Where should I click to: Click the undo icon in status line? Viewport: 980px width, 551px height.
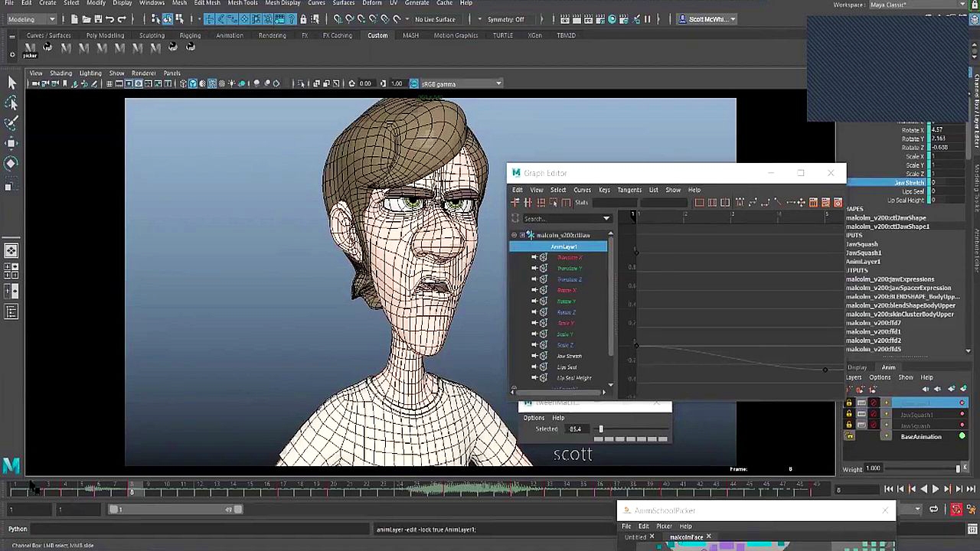(110, 19)
